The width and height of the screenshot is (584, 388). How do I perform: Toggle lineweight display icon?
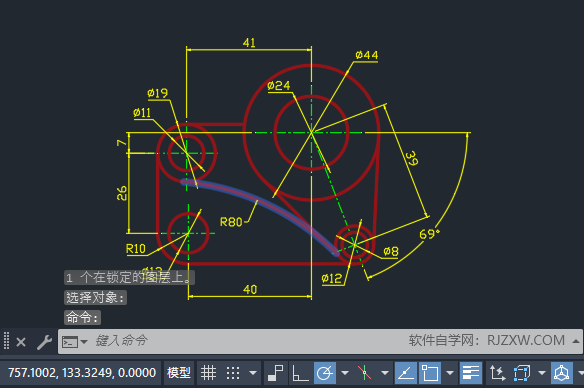[x=471, y=373]
